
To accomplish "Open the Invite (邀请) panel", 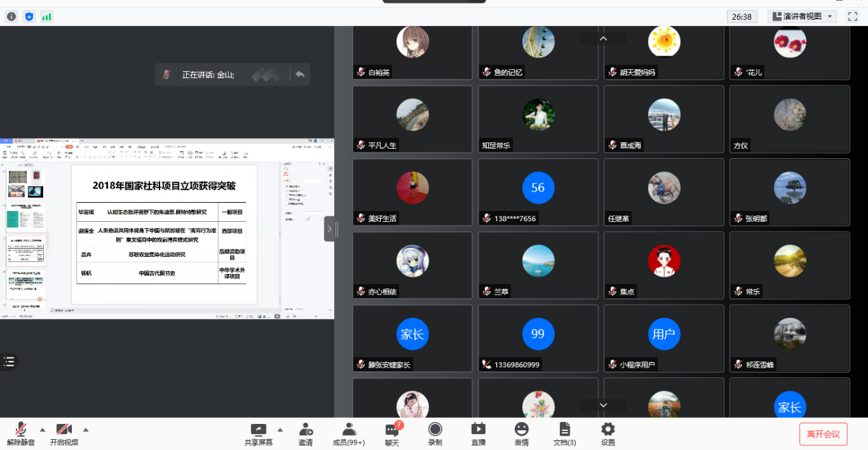I will [x=306, y=434].
